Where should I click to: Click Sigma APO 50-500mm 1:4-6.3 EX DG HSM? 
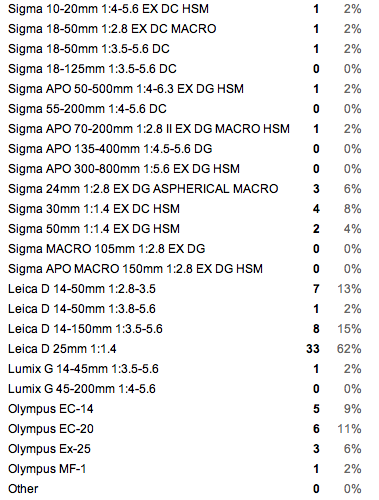[126, 89]
